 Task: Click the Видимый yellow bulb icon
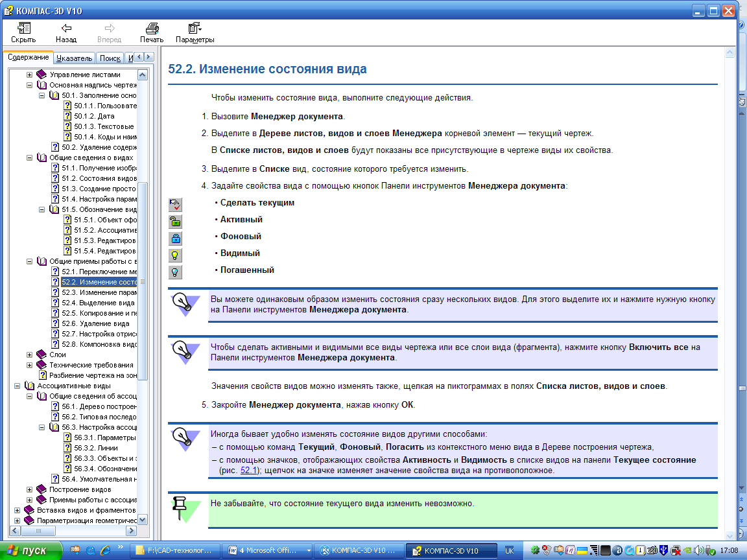point(175,255)
